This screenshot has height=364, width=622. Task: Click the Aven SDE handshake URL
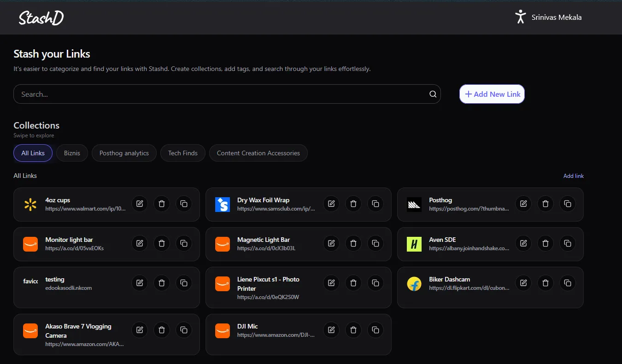[x=469, y=248]
